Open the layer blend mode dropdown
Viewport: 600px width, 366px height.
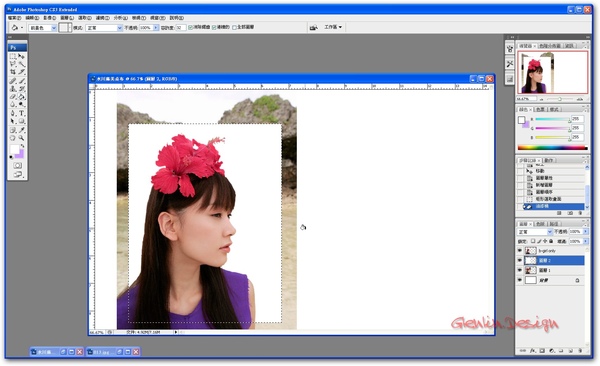click(x=535, y=232)
